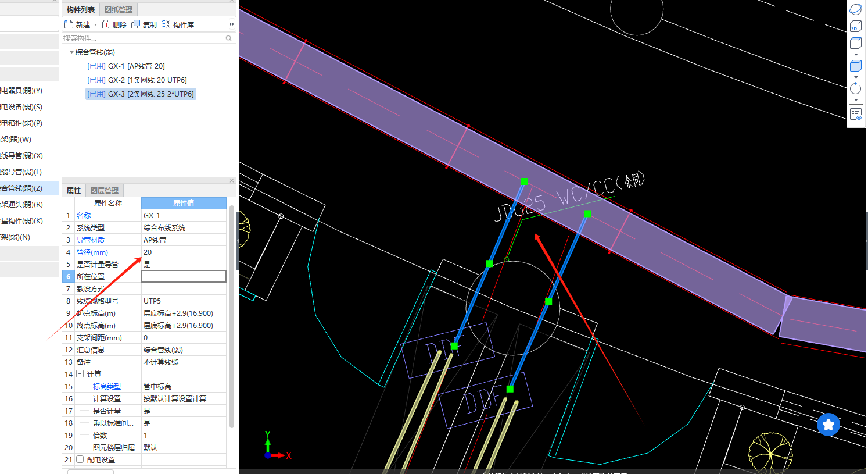This screenshot has height=474, width=868.
Task: Activate the orbit view icon
Action: [855, 9]
